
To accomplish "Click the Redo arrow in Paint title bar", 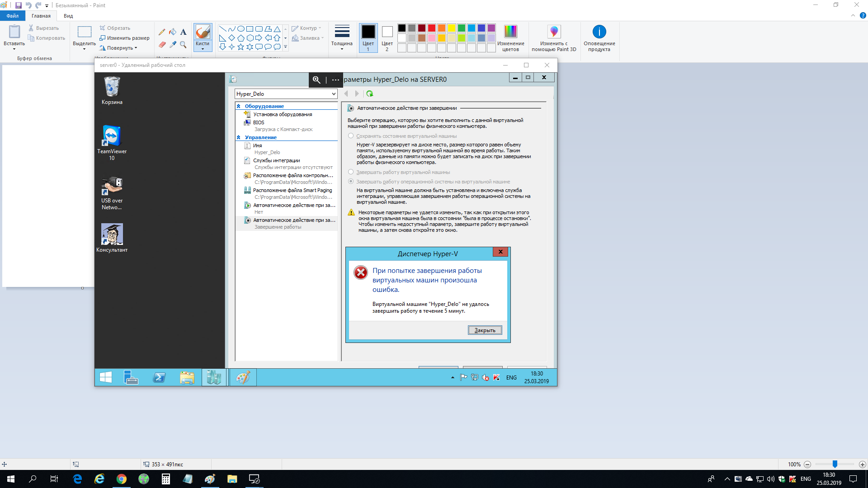I will pyautogui.click(x=38, y=5).
